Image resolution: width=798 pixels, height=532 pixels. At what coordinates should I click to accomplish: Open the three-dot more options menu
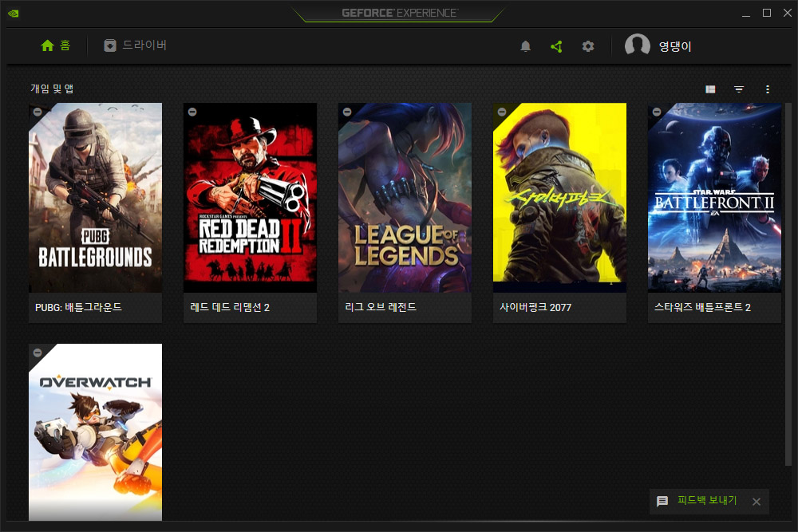(768, 89)
